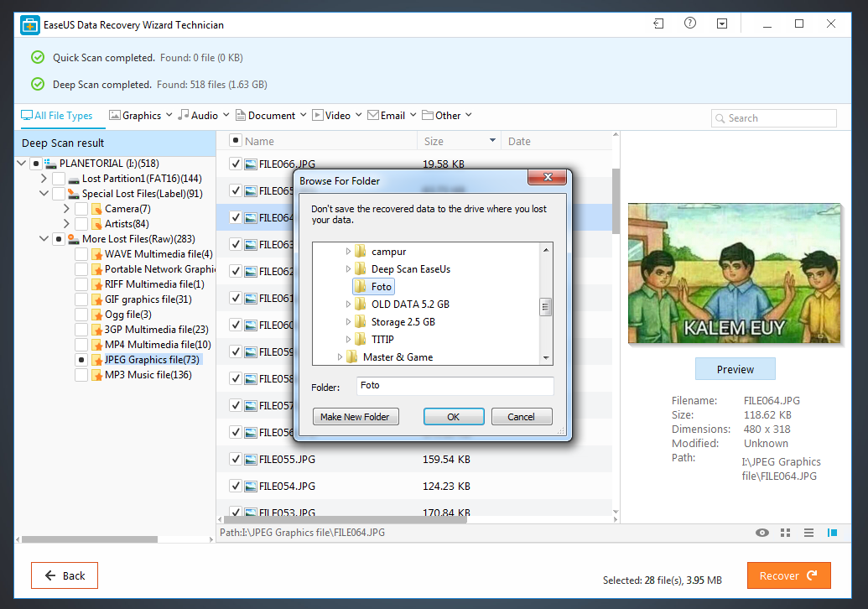Expand the Camera folder in the tree
The height and width of the screenshot is (609, 868).
(x=68, y=208)
